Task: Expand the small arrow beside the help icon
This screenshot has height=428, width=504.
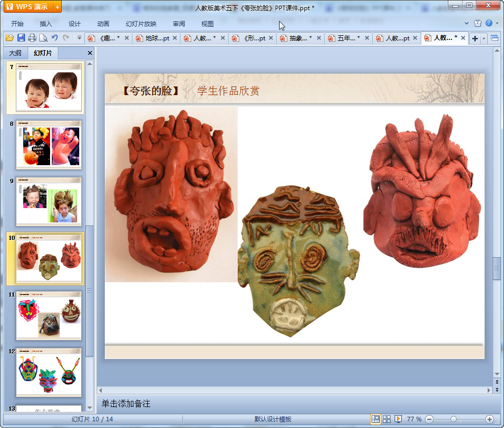Action: click(497, 23)
